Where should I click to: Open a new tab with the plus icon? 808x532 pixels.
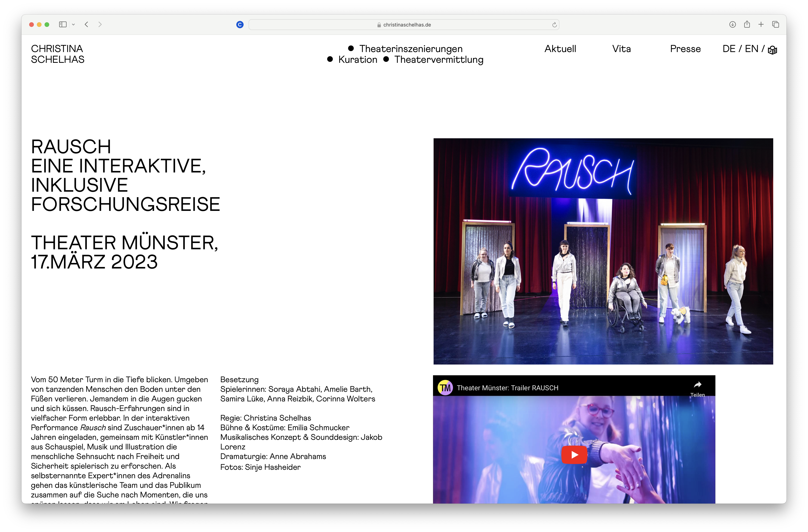click(x=761, y=24)
